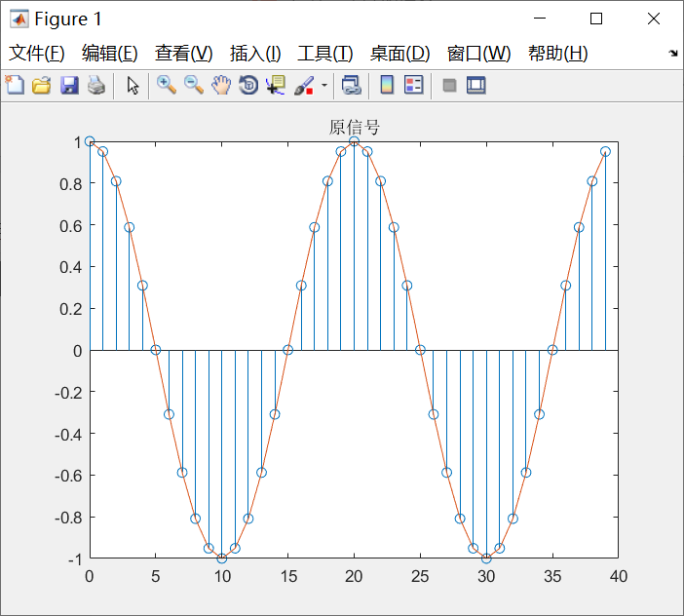Open the 插入(I) menu
The image size is (684, 616).
pos(255,54)
